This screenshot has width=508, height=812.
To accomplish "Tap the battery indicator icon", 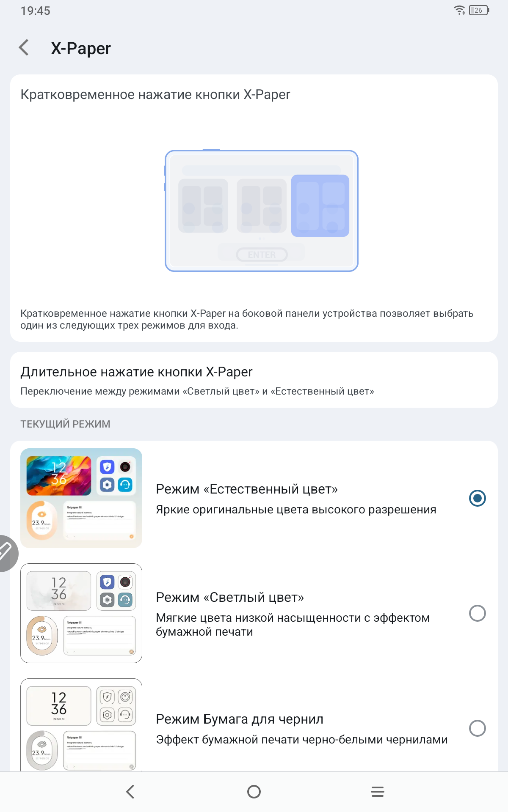I will pos(479,10).
